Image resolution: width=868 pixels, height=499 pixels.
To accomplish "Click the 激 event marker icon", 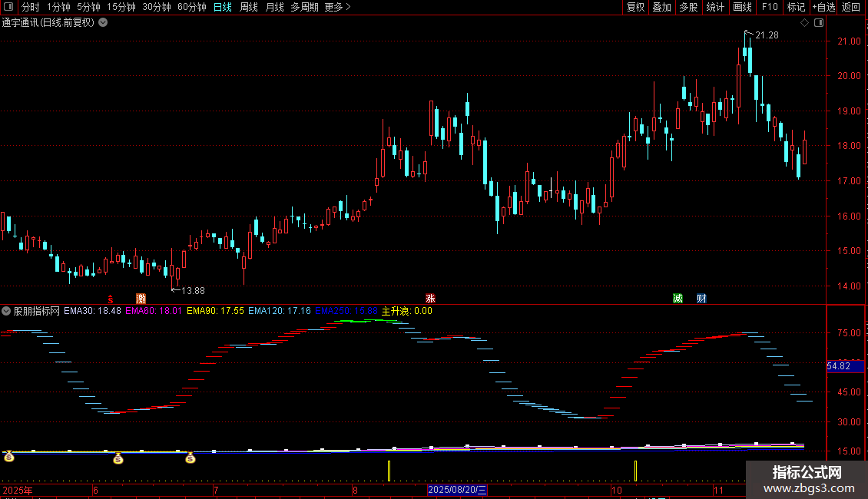I will (x=141, y=299).
